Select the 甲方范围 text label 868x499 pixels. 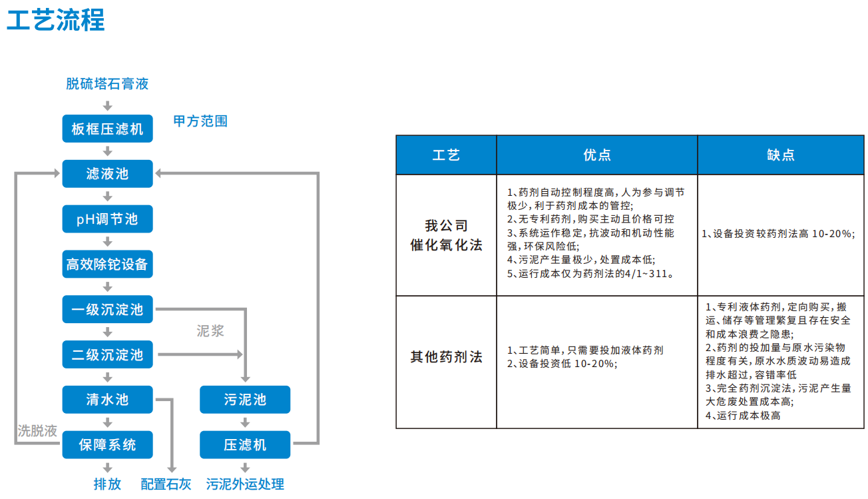200,121
